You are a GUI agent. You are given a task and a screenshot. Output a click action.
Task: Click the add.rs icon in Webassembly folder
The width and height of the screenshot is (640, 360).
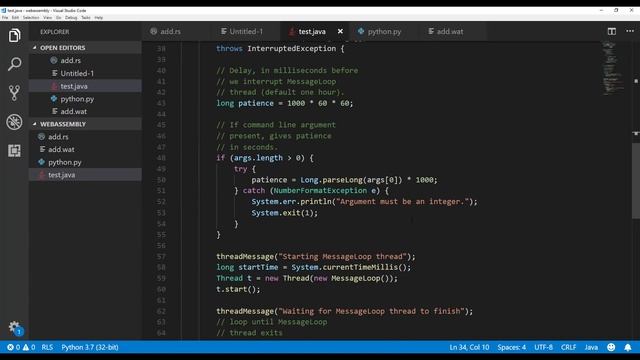(x=41, y=137)
